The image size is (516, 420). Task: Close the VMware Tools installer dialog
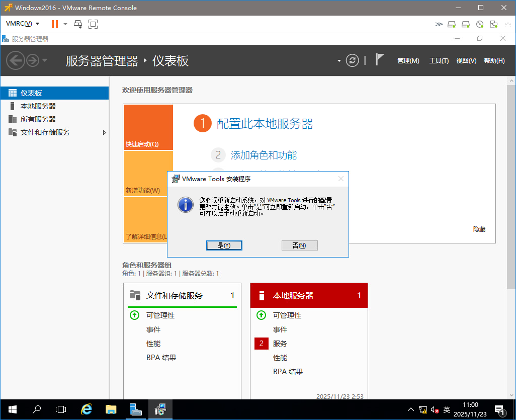(341, 179)
